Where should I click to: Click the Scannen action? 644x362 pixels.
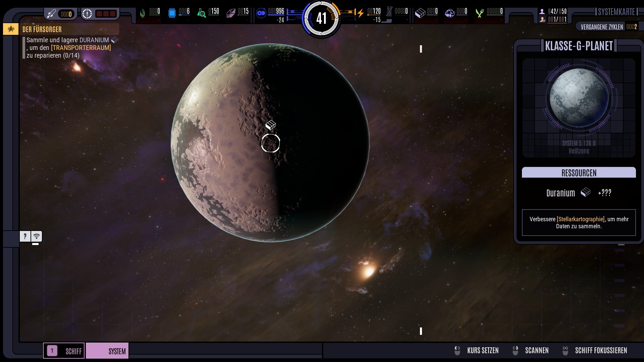(x=531, y=351)
